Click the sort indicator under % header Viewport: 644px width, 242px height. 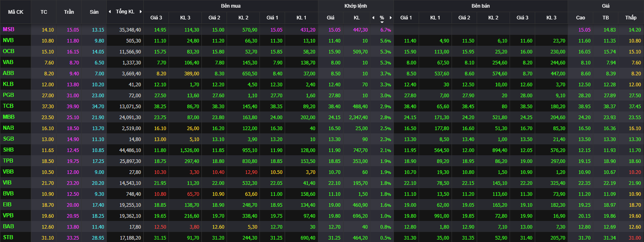382,22
